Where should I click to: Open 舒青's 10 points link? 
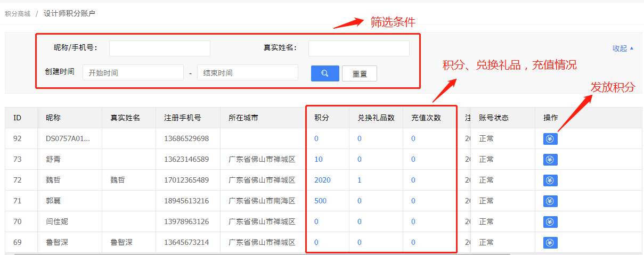pyautogui.click(x=319, y=160)
